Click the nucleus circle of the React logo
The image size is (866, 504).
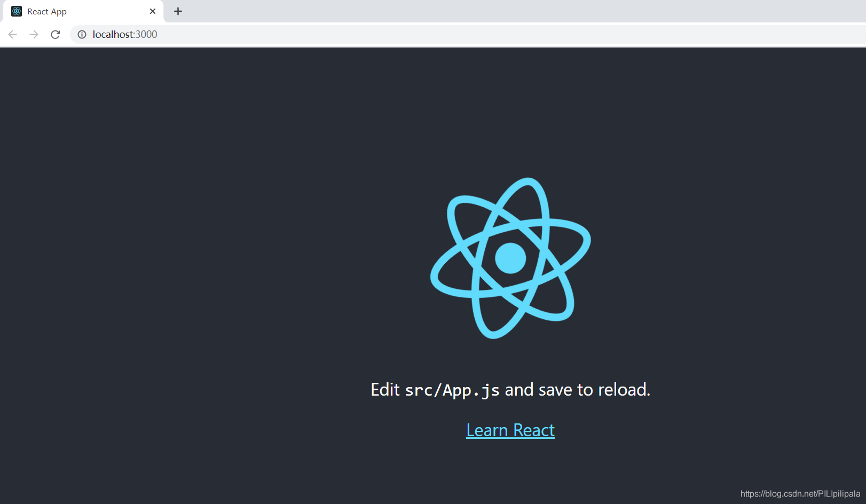[510, 258]
